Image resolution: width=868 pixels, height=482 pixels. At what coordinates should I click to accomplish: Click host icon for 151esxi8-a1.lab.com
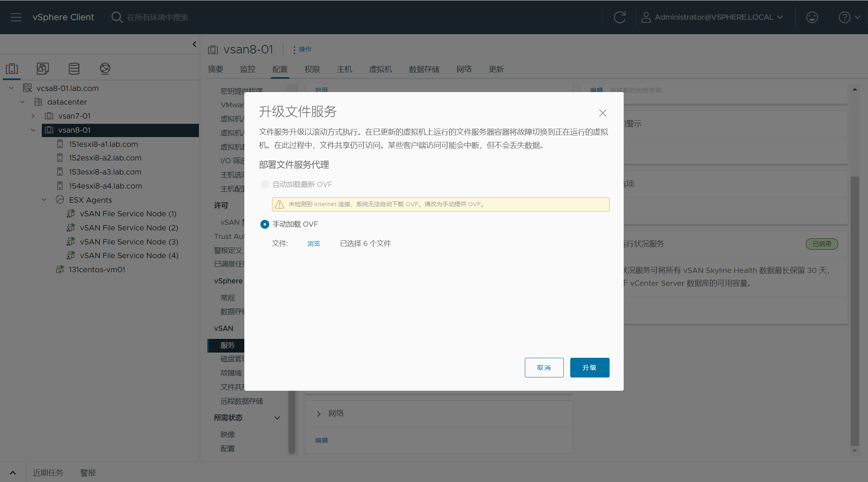pyautogui.click(x=60, y=144)
